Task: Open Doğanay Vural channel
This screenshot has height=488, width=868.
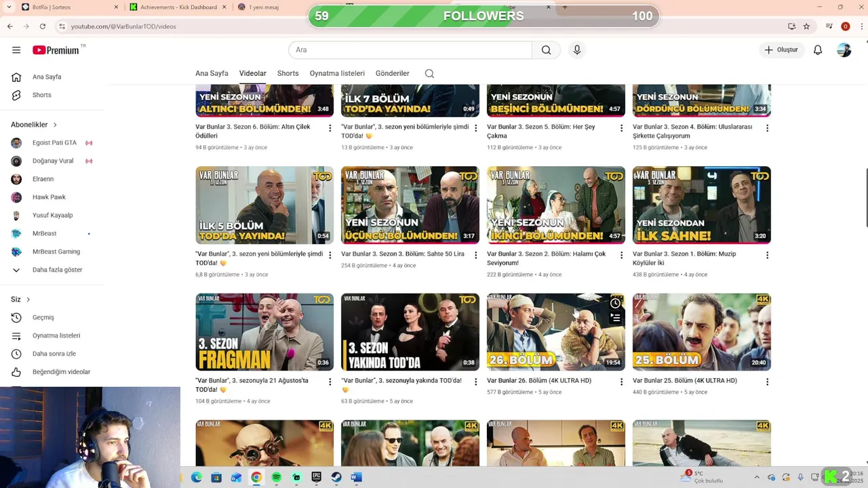Action: click(x=52, y=161)
